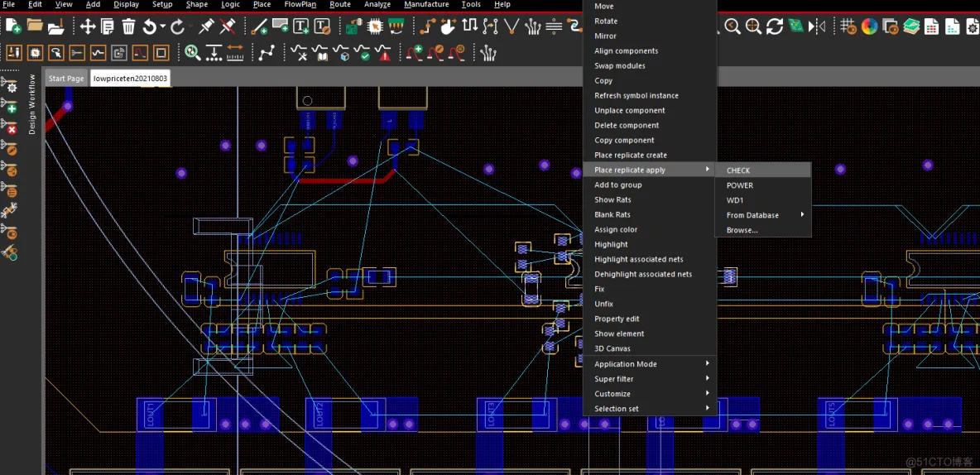Expand the From Database submenu
980x475 pixels.
point(763,215)
